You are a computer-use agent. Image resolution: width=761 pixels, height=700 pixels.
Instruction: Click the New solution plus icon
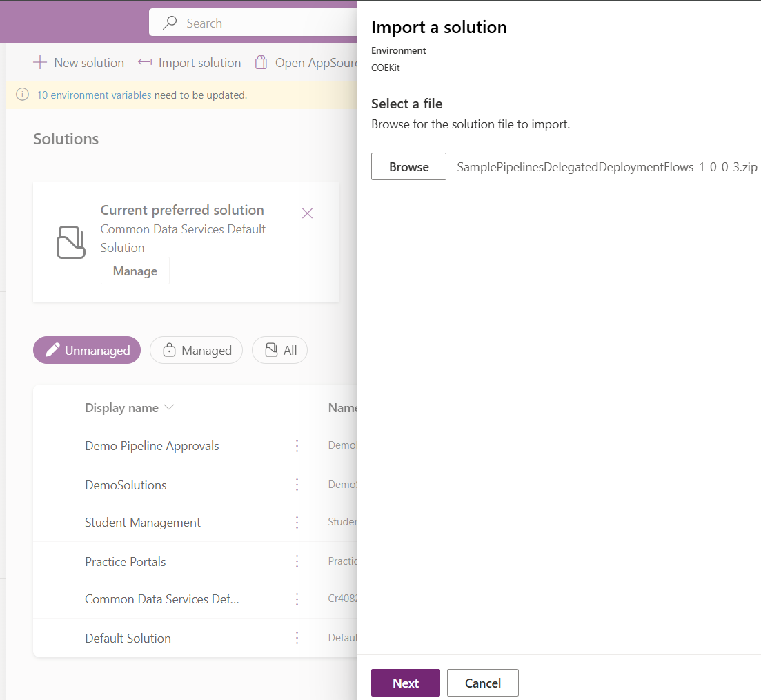coord(40,63)
